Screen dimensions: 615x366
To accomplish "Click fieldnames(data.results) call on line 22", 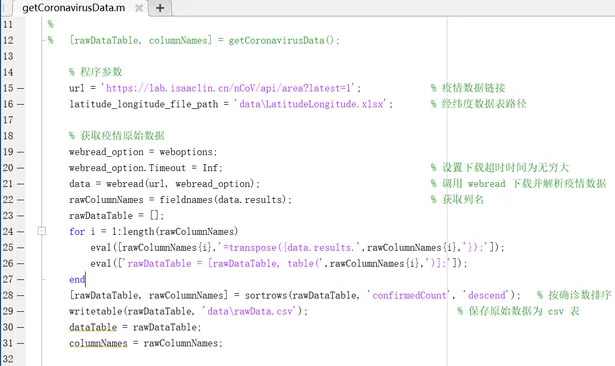I will 223,200.
